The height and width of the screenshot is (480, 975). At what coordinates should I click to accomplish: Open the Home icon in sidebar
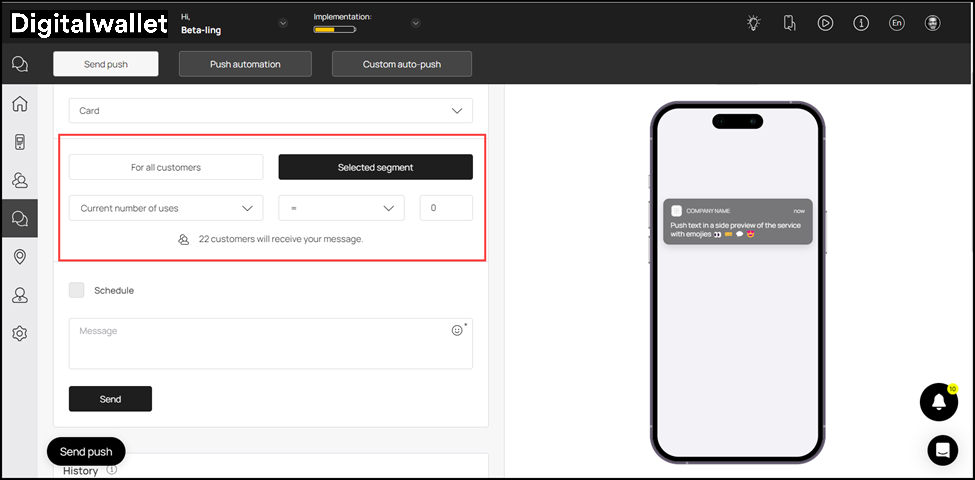pos(19,104)
